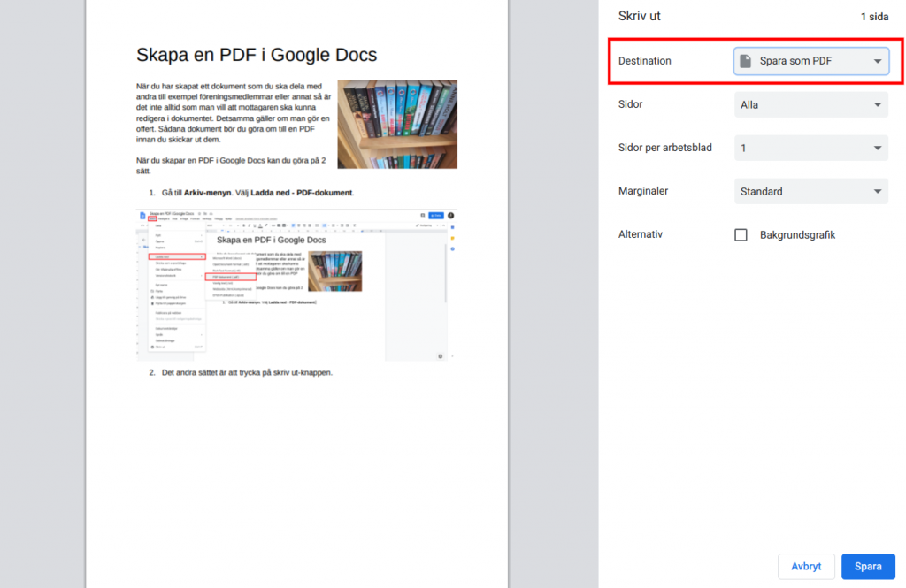906x588 pixels.
Task: Click the embedded Google Docs screenshot in preview
Action: 296,286
